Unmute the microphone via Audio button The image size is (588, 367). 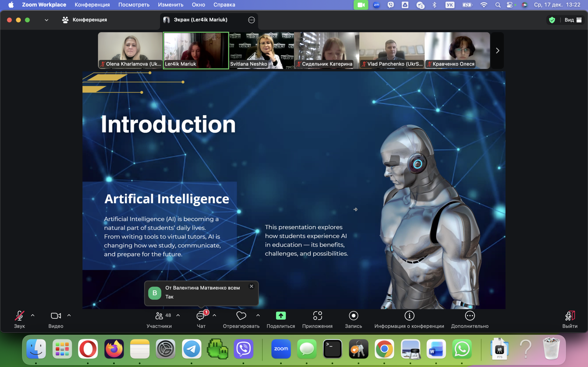click(x=20, y=316)
